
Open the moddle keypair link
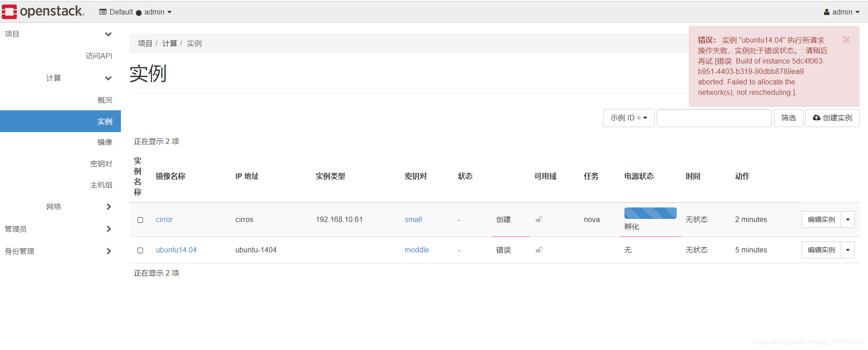(x=417, y=250)
